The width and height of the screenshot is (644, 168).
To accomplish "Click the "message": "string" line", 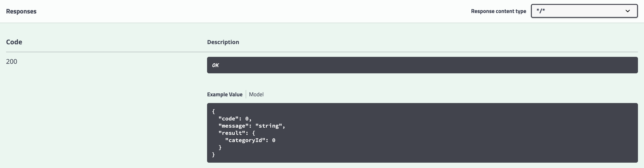I will tap(252, 126).
